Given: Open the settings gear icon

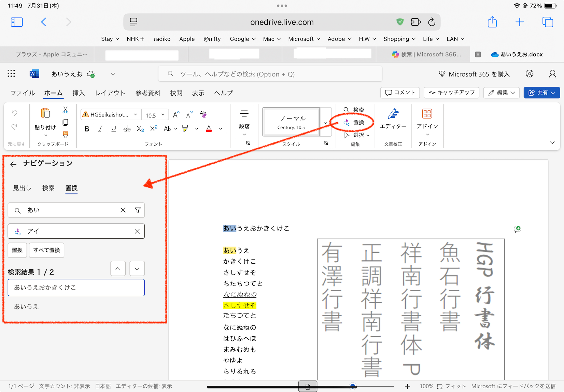Looking at the screenshot, I should [x=530, y=74].
